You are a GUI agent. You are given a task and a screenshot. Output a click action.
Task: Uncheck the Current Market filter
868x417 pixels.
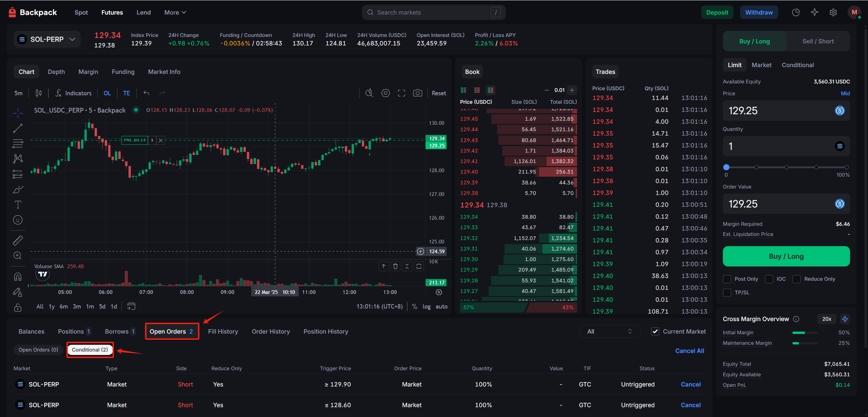click(x=655, y=332)
